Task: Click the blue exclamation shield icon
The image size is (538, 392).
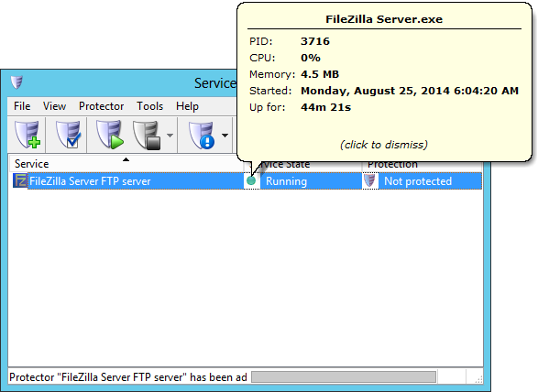Action: (202, 135)
